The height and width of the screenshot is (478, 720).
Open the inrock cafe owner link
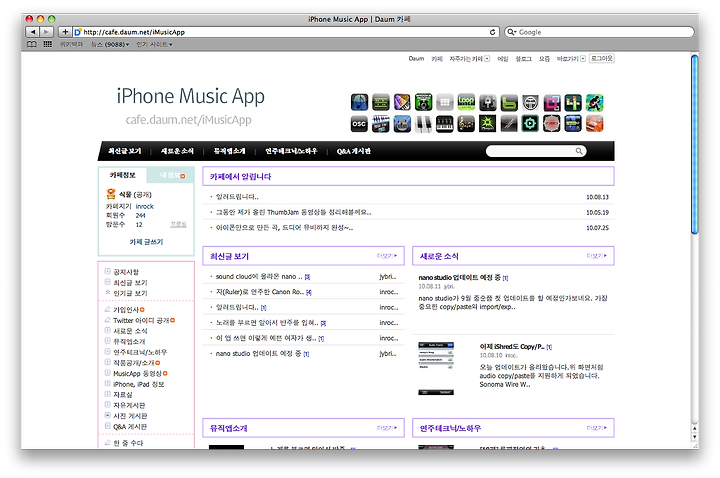pos(144,206)
